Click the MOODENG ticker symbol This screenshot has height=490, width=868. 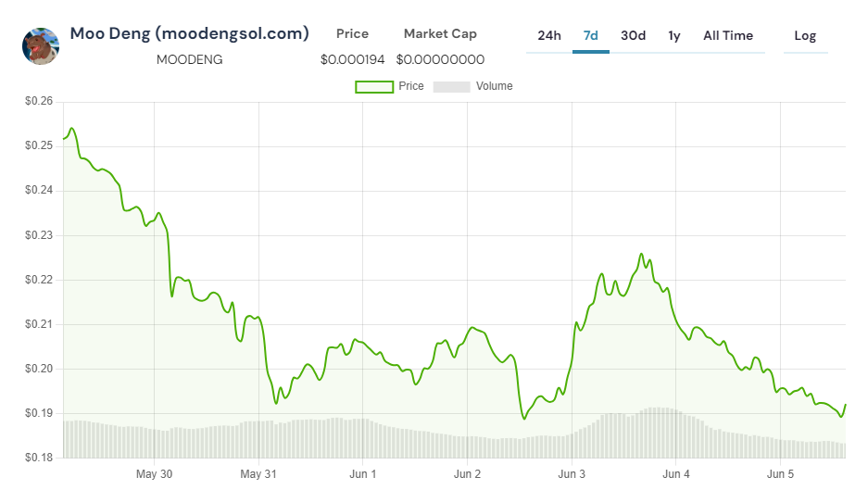[x=189, y=60]
